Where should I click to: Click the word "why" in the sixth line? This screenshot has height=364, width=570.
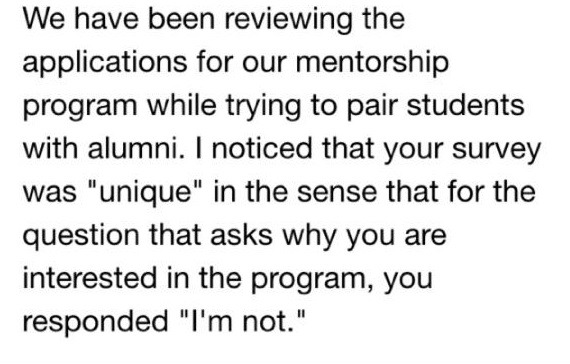coord(309,237)
